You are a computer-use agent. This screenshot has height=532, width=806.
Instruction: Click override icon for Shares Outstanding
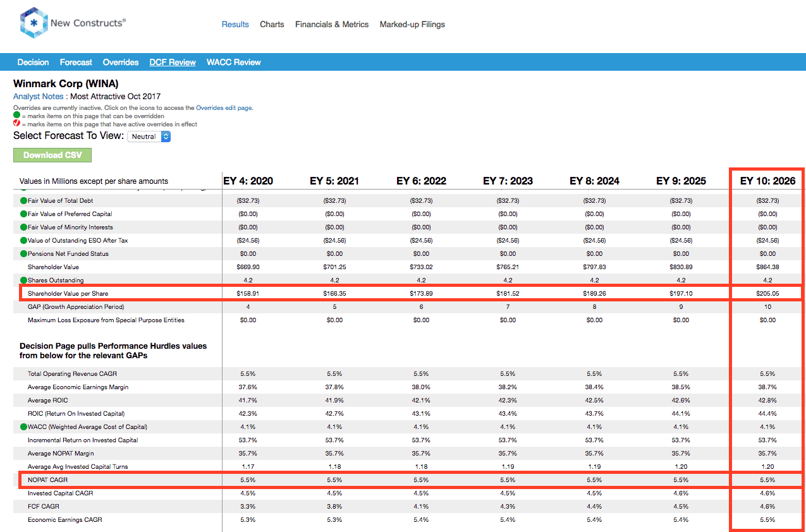click(x=23, y=280)
